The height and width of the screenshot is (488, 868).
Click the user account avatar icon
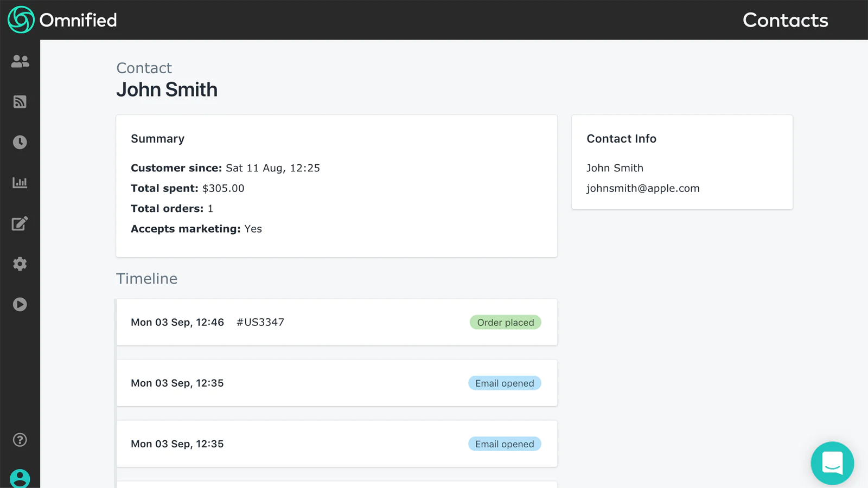tap(20, 478)
